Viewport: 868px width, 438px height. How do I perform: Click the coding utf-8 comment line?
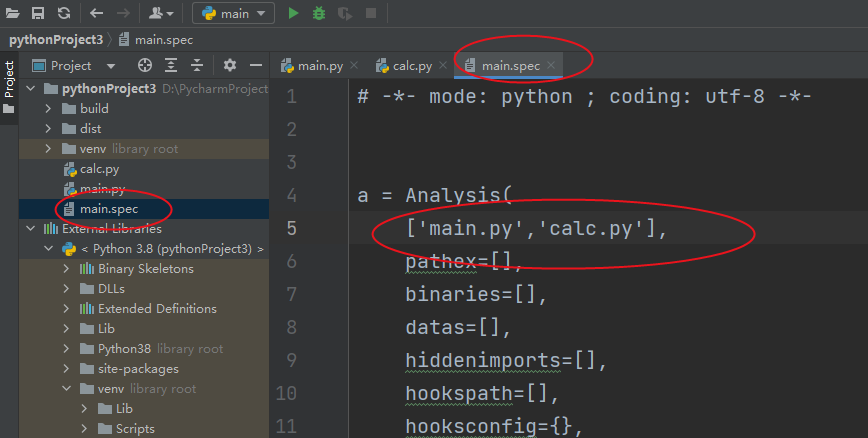[584, 96]
